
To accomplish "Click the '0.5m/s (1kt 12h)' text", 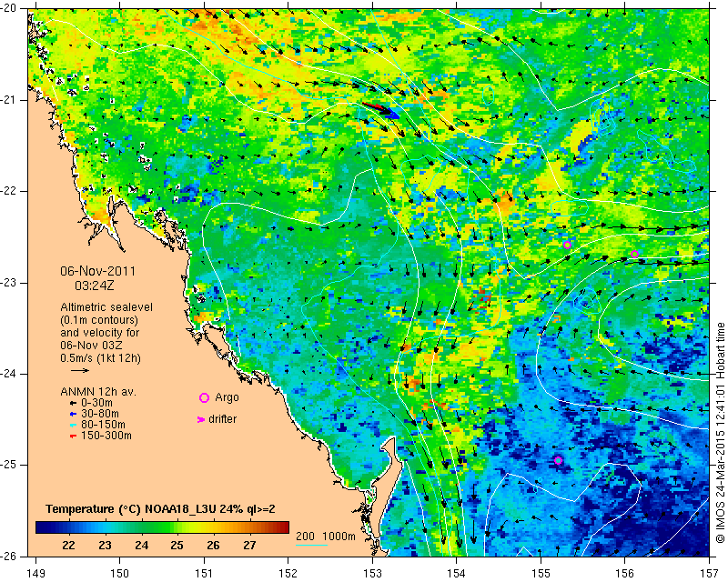I will click(100, 358).
